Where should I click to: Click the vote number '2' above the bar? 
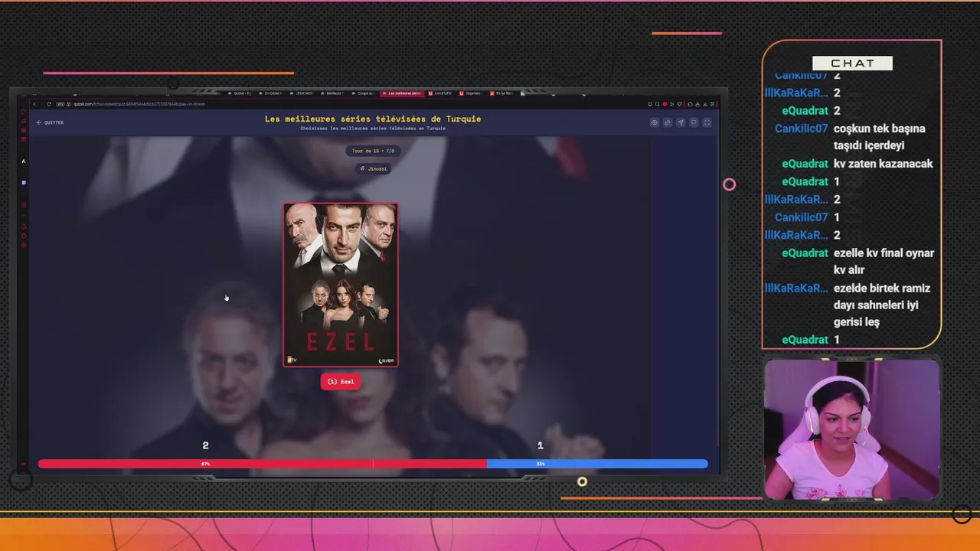point(205,445)
